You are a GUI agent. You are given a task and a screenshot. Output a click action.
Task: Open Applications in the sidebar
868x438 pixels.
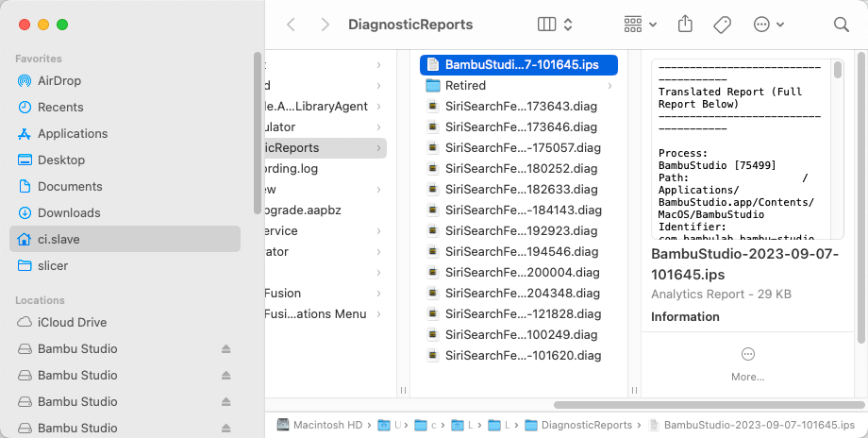coord(125,133)
